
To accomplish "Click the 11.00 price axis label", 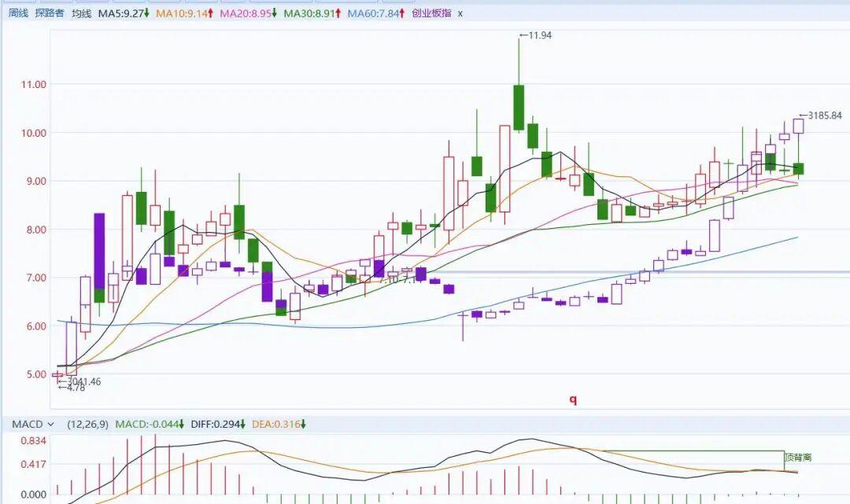I will click(x=34, y=84).
